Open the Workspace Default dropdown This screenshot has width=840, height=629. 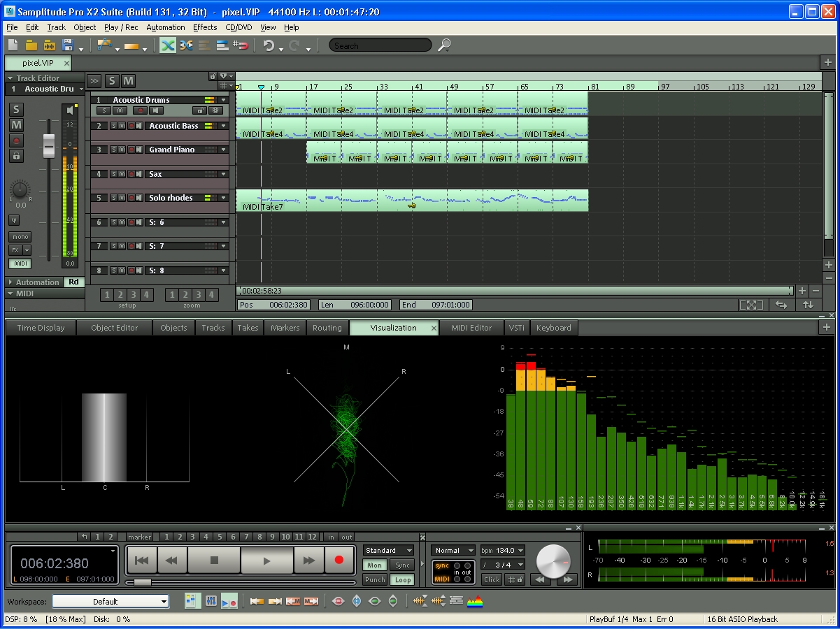pyautogui.click(x=111, y=602)
